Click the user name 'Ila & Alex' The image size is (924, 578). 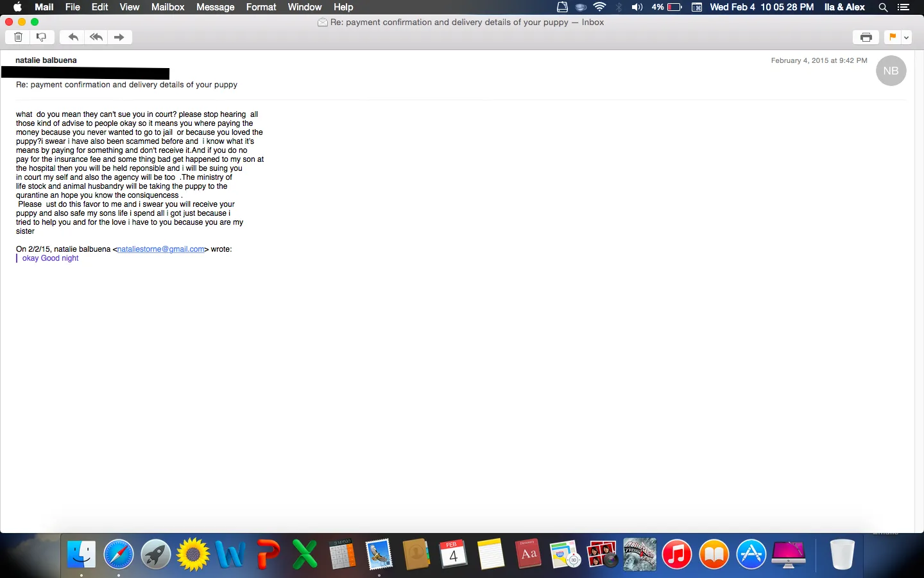tap(844, 7)
